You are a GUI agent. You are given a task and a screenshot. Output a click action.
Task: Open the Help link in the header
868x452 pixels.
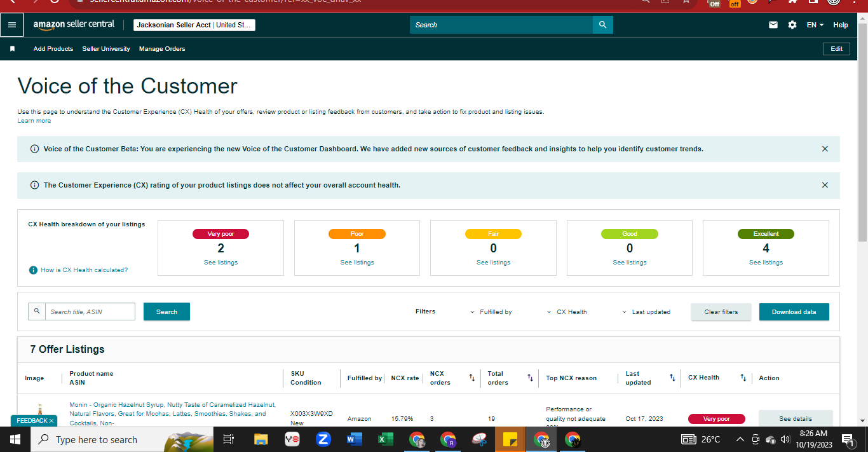pyautogui.click(x=841, y=25)
